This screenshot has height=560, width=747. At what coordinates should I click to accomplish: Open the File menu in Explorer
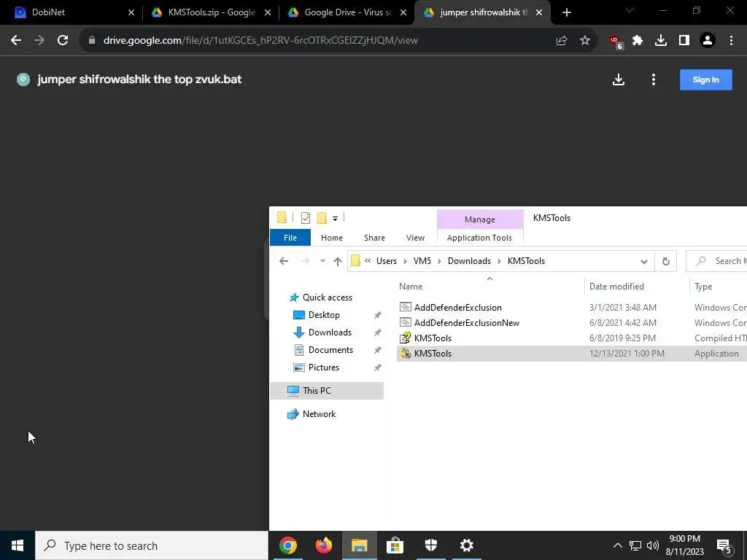290,238
